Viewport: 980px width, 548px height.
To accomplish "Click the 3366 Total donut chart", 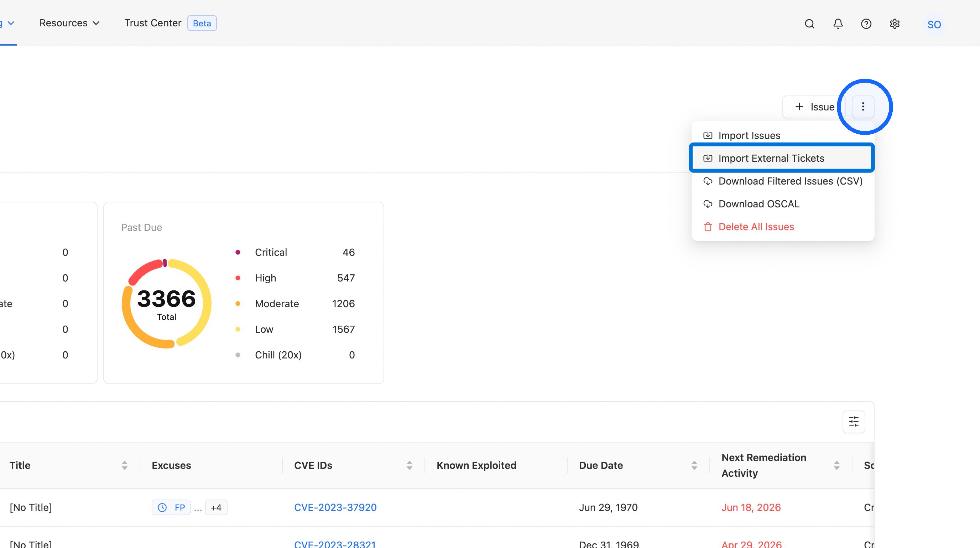I will (x=167, y=304).
